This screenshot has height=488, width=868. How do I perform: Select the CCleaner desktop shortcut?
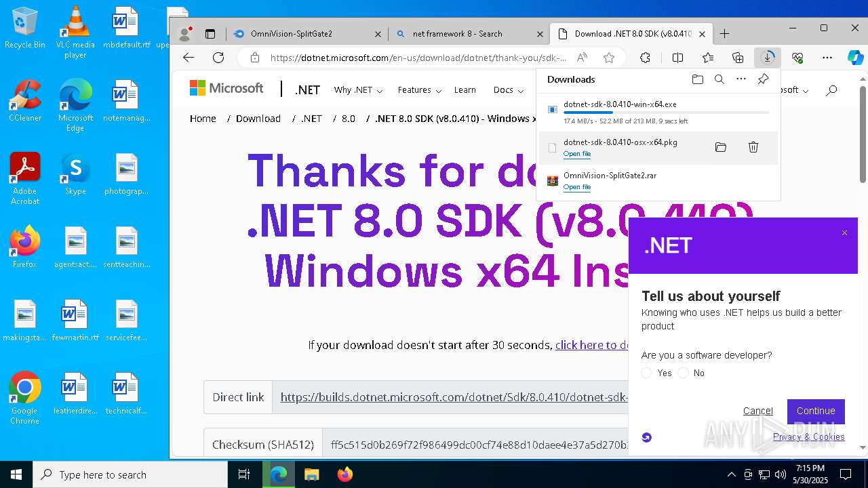[x=25, y=100]
